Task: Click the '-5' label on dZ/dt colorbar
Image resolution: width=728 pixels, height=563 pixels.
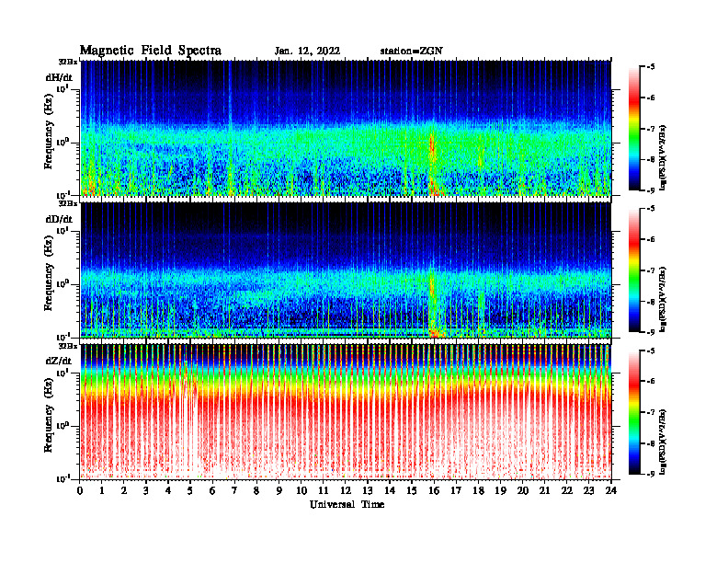Action: click(651, 350)
